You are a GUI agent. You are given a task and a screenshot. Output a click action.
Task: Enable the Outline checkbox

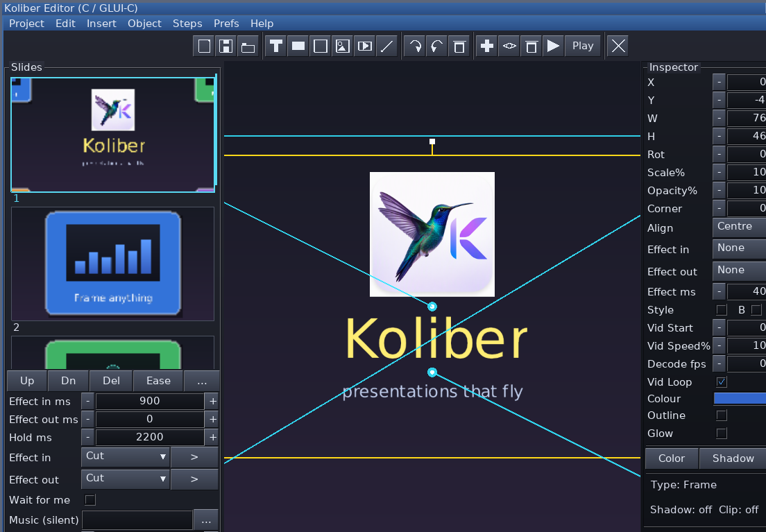click(722, 415)
